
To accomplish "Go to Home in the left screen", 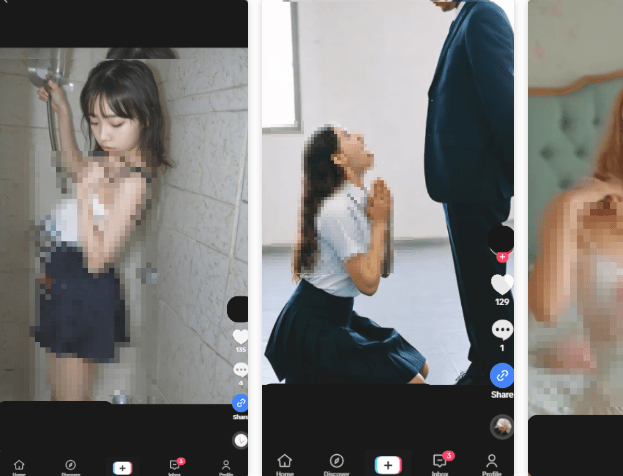I will pyautogui.click(x=18, y=467).
